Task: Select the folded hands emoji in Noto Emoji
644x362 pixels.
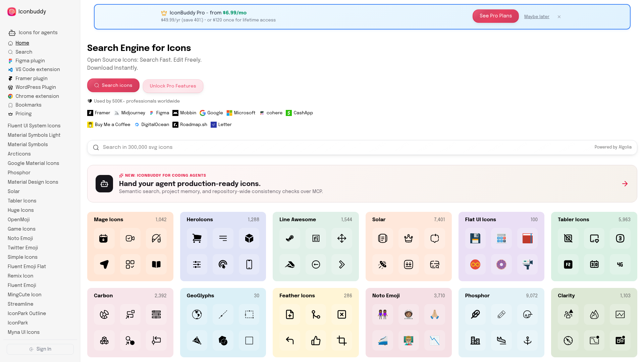Action: coord(435,314)
